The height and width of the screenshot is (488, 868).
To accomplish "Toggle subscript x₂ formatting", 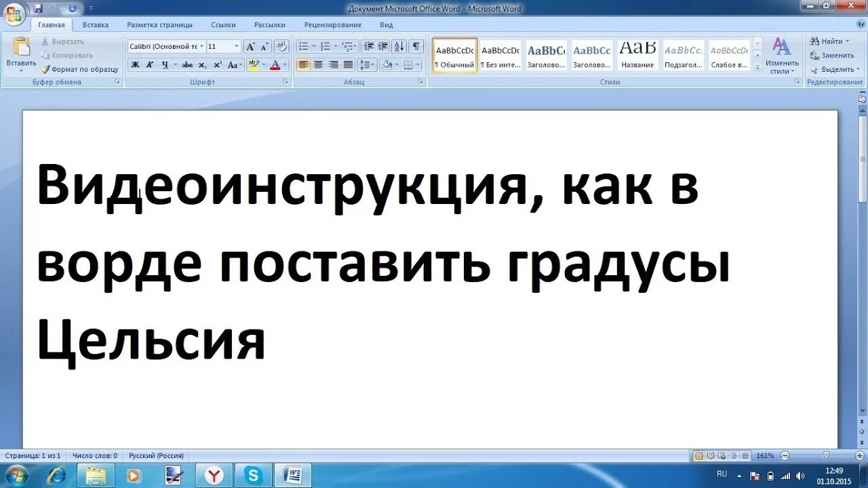I will pos(203,65).
